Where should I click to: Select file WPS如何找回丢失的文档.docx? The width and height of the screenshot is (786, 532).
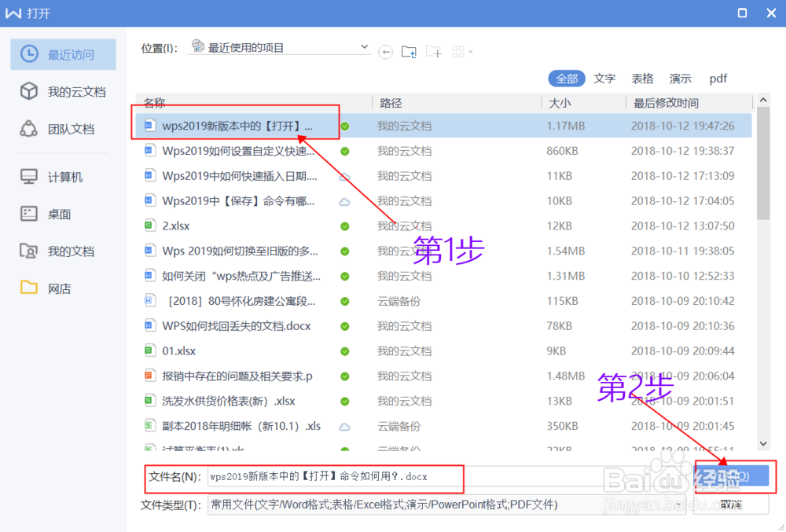point(443,326)
